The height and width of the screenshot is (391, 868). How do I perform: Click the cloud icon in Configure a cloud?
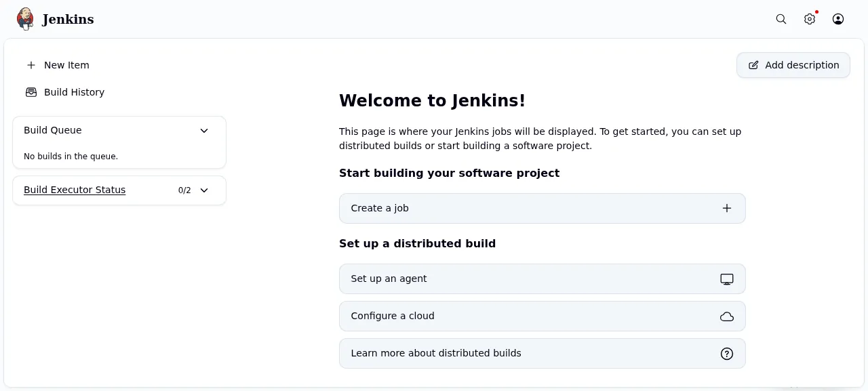[727, 316]
